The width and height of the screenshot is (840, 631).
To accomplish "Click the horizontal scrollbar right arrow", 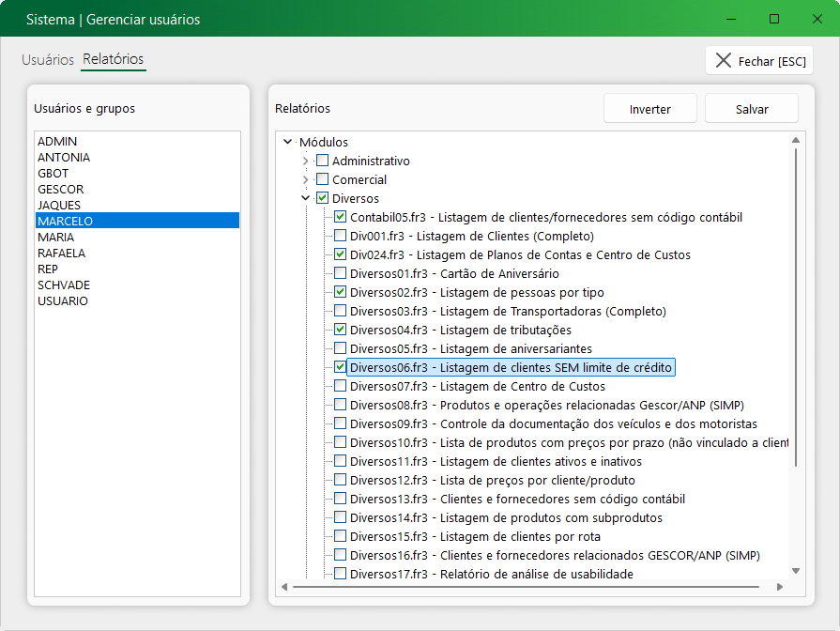I will tap(782, 586).
